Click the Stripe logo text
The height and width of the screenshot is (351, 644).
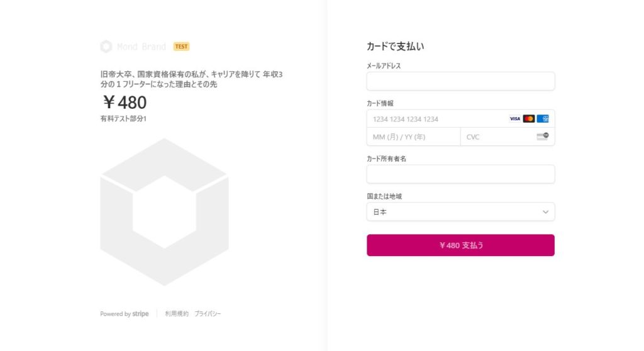point(140,314)
